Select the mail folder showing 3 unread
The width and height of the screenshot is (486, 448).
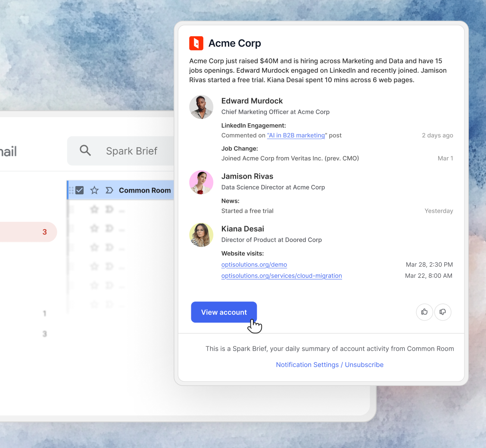coord(28,232)
